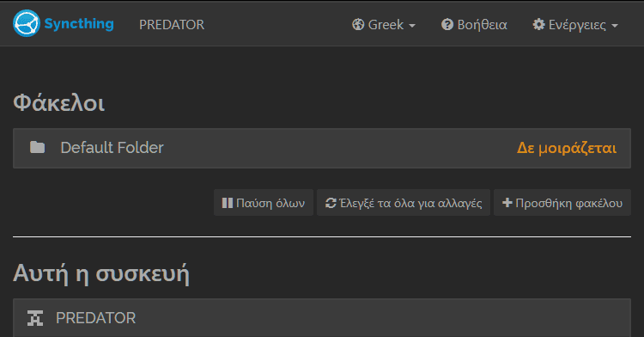The image size is (644, 337).
Task: Expand the PREDATOR device panel
Action: coord(322,318)
